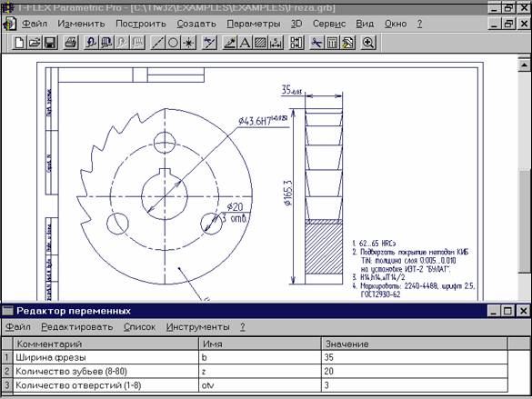Click the ø43.6H7 dimension label

[263, 120]
